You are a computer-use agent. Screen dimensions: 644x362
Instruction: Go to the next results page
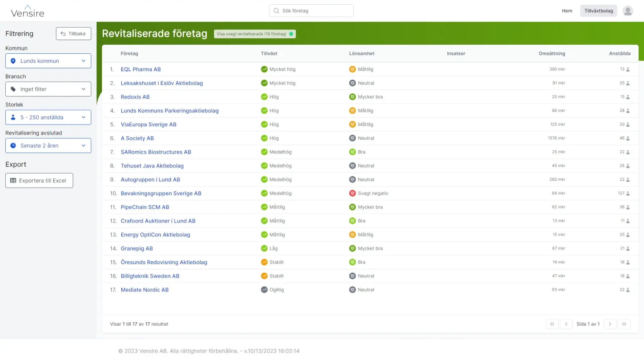610,324
